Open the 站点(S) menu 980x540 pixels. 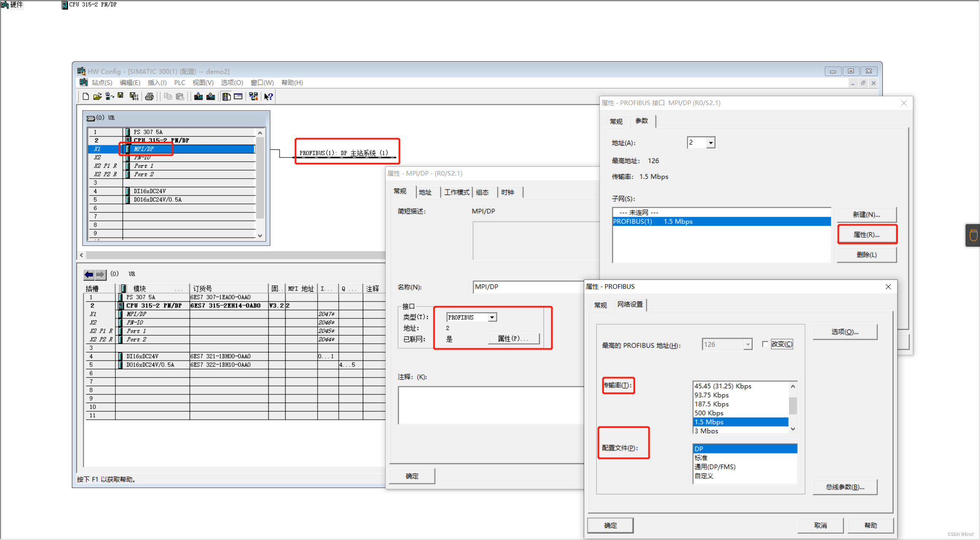coord(102,83)
